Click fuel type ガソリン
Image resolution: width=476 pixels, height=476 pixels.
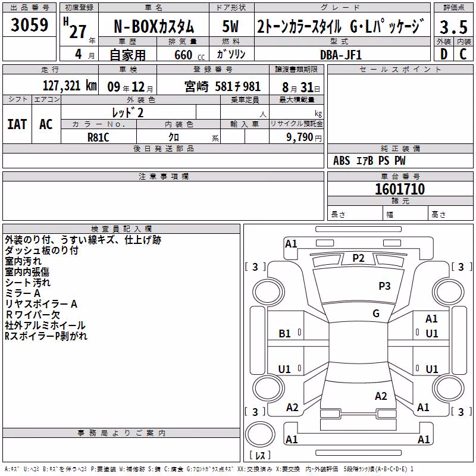(231, 54)
